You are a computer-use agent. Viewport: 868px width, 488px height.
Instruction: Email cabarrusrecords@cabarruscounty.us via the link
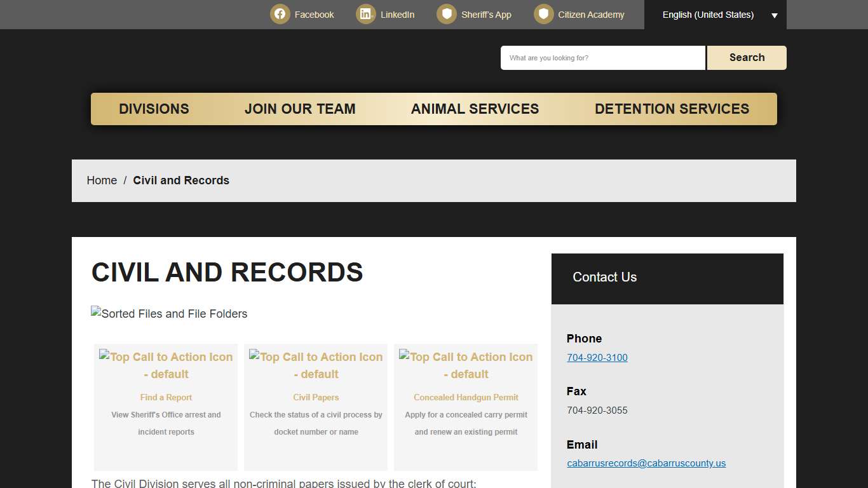point(646,463)
